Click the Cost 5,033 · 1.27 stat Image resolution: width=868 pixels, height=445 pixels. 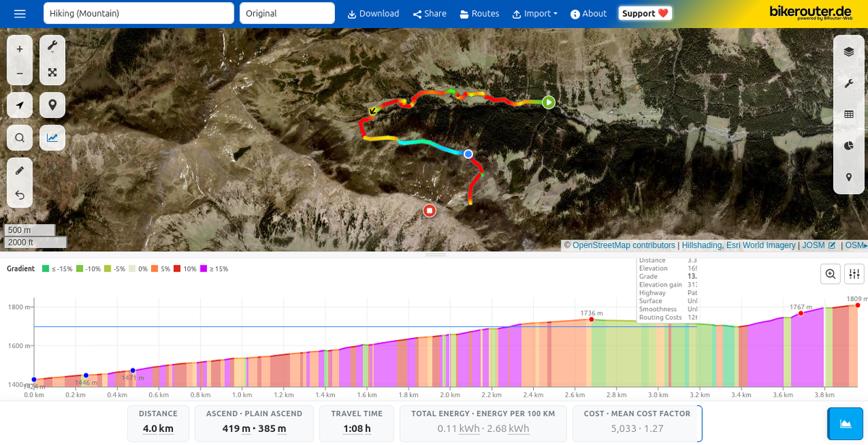click(x=637, y=423)
